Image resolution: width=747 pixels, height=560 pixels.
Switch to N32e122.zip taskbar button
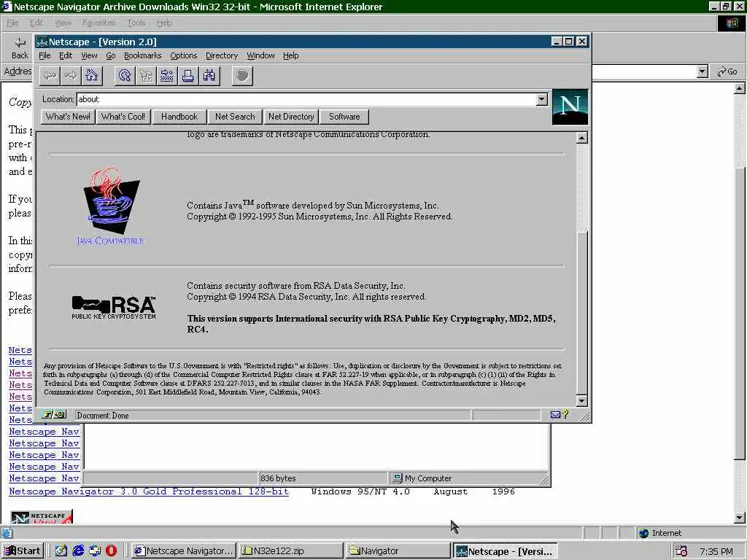tap(290, 551)
